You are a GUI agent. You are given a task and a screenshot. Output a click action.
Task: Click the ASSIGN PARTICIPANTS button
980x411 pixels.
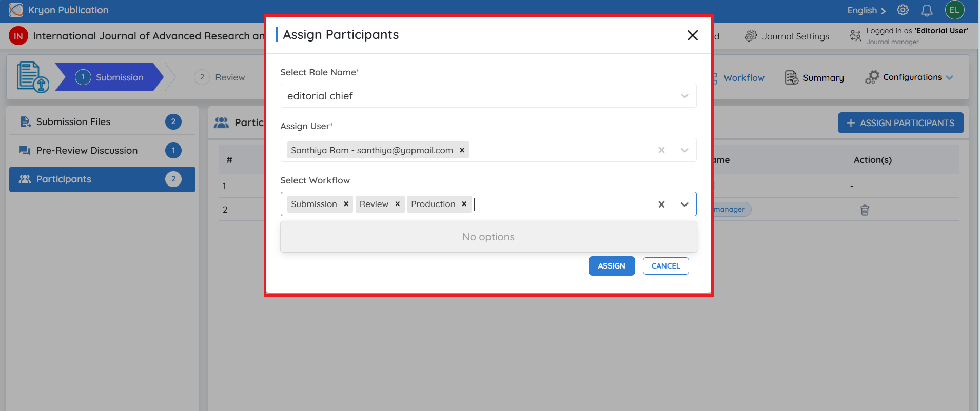(900, 123)
